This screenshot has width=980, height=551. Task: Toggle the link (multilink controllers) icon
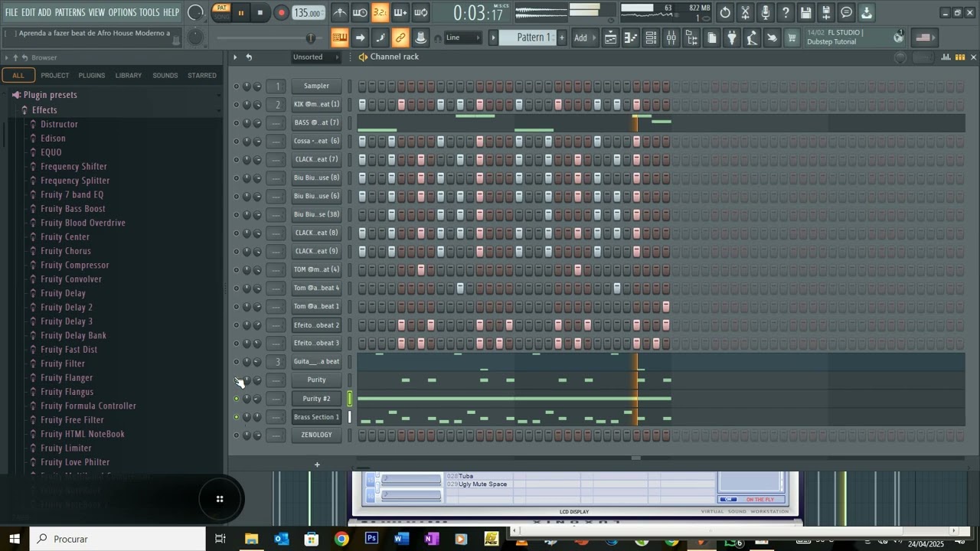point(400,37)
